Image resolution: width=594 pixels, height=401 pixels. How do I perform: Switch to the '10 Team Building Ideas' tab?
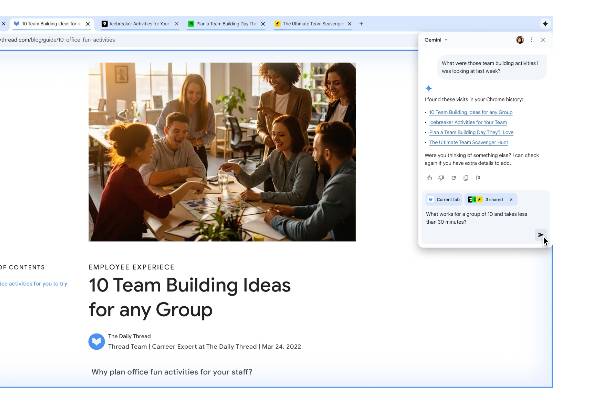[x=52, y=23]
